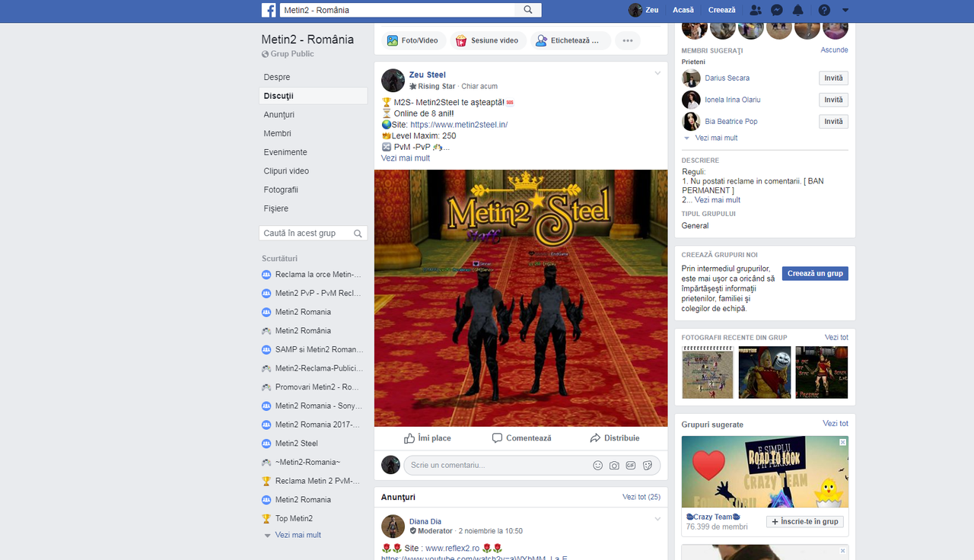Invite Darius Secara to group
This screenshot has height=560, width=974.
[834, 78]
